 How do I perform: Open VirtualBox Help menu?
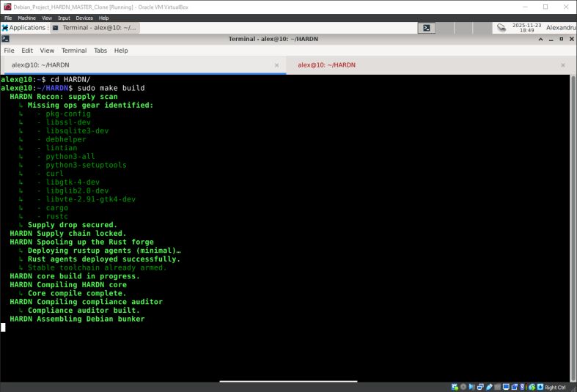[103, 18]
